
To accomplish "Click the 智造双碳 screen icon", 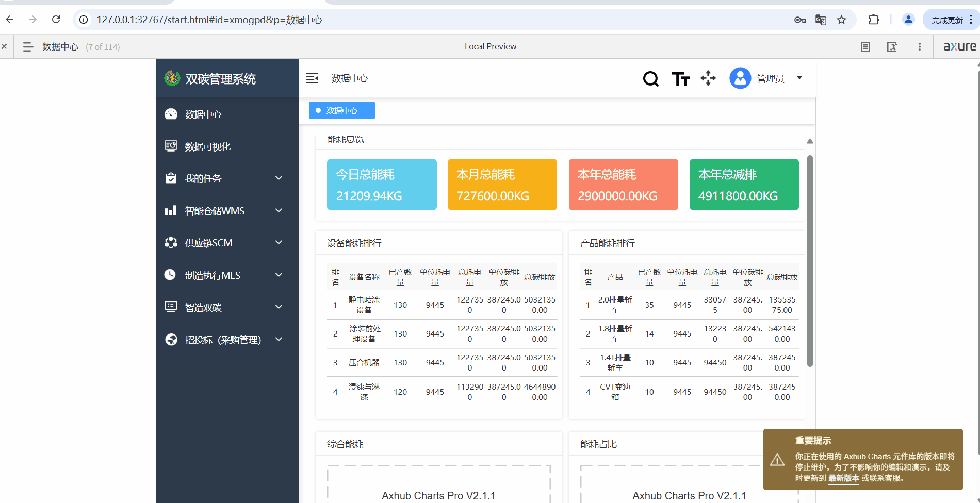I will tap(171, 307).
